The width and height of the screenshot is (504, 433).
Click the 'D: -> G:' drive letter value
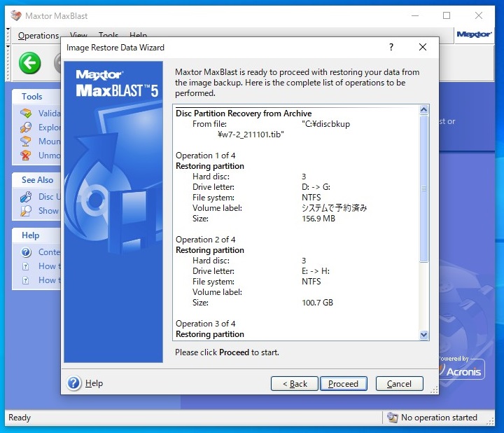click(x=316, y=187)
